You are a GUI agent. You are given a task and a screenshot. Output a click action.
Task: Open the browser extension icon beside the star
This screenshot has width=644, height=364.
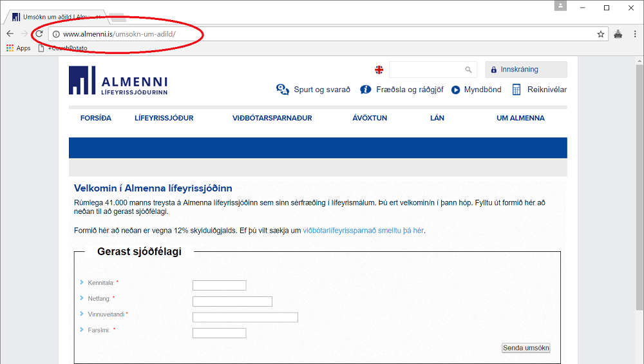click(x=618, y=34)
